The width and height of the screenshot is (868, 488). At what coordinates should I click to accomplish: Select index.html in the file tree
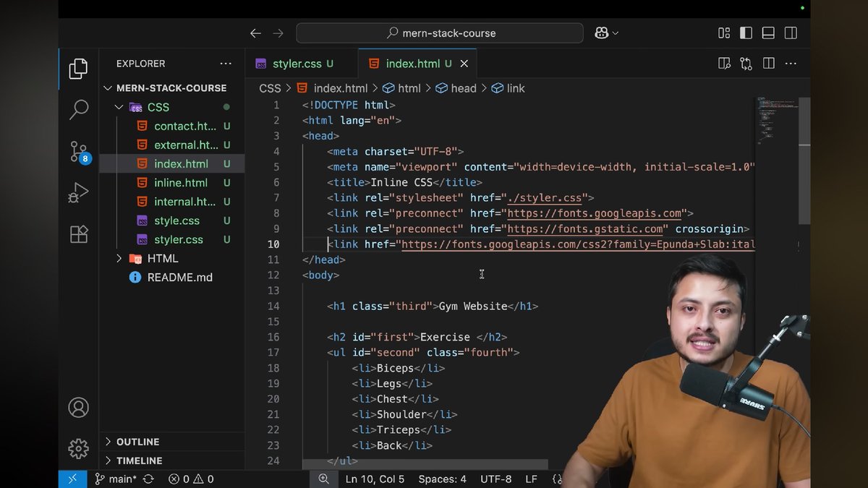[172, 164]
